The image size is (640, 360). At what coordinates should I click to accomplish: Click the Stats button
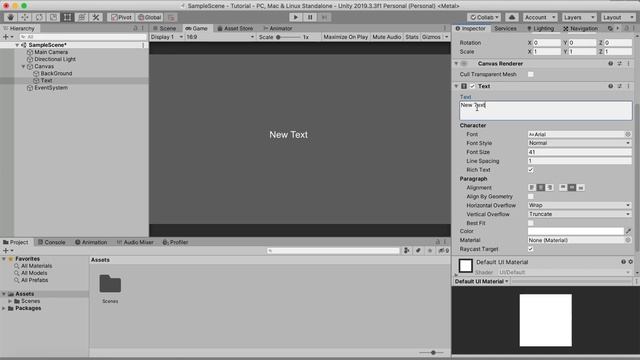(412, 37)
